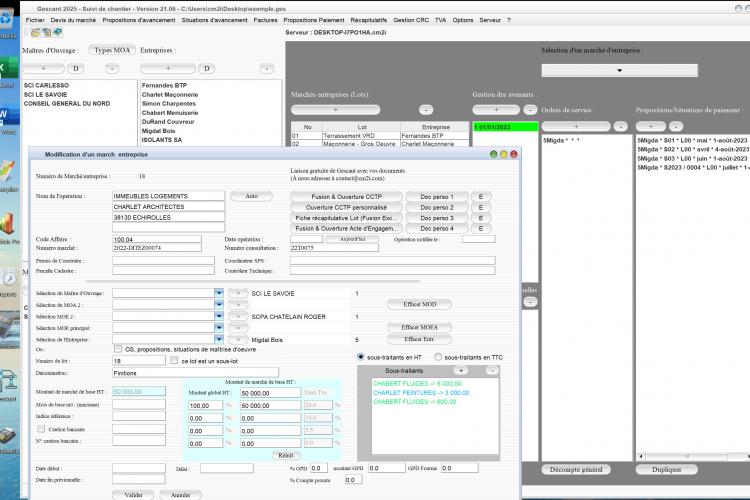Image resolution: width=750 pixels, height=500 pixels.
Task: Open Gestion CRC menu
Action: coord(411,20)
